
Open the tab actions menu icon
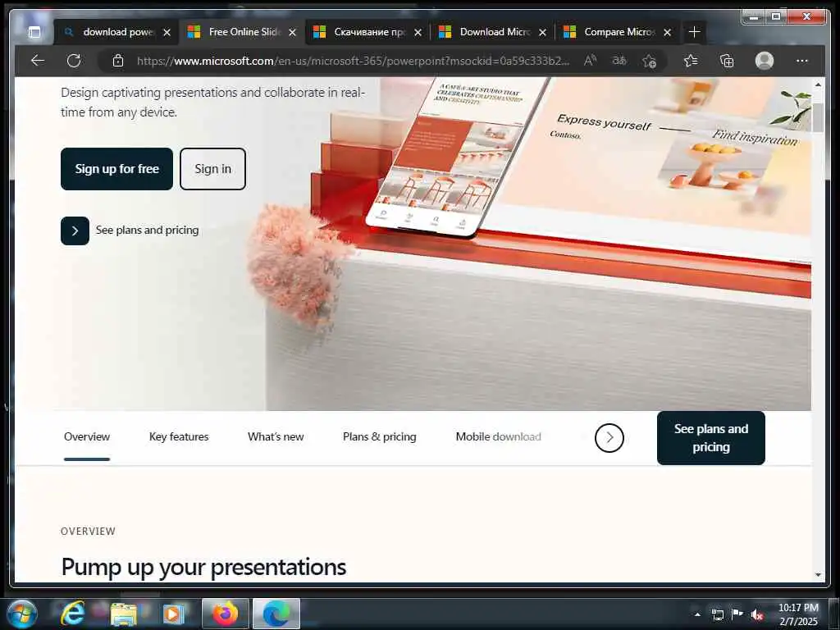pos(34,33)
